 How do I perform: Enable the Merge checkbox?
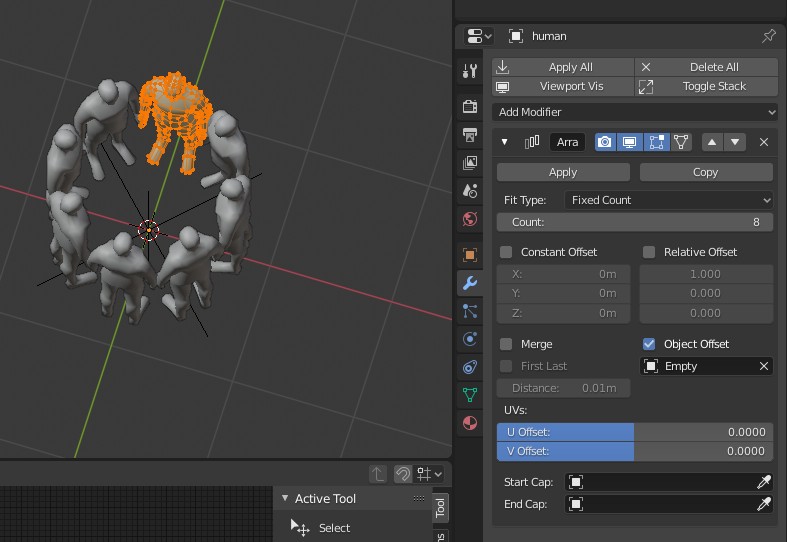[506, 344]
